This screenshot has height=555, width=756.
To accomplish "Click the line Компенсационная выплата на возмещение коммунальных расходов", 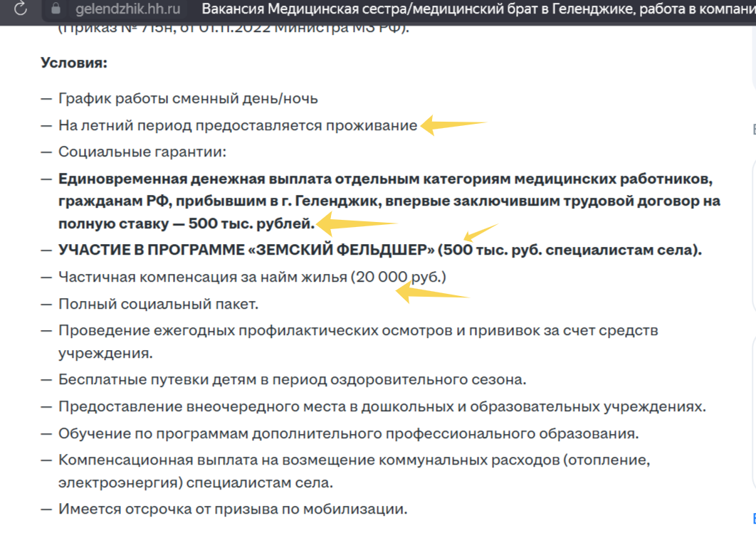I will pos(355,471).
